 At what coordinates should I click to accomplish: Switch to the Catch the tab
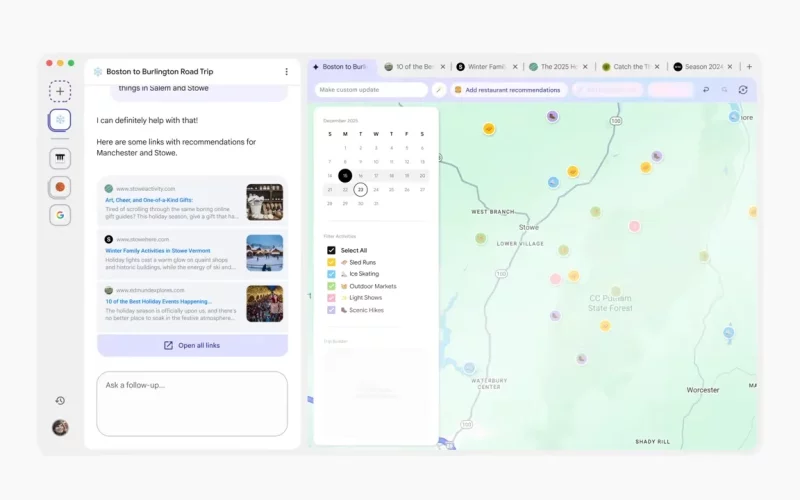coord(628,67)
